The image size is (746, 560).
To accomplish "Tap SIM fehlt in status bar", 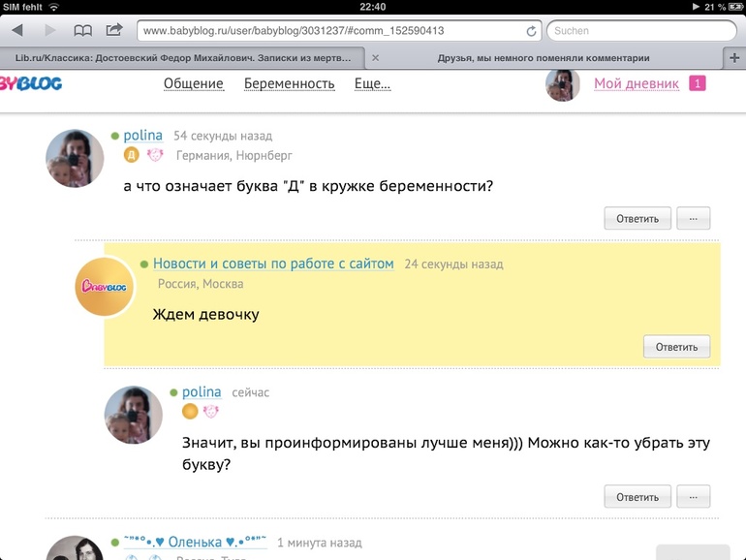I will point(23,7).
